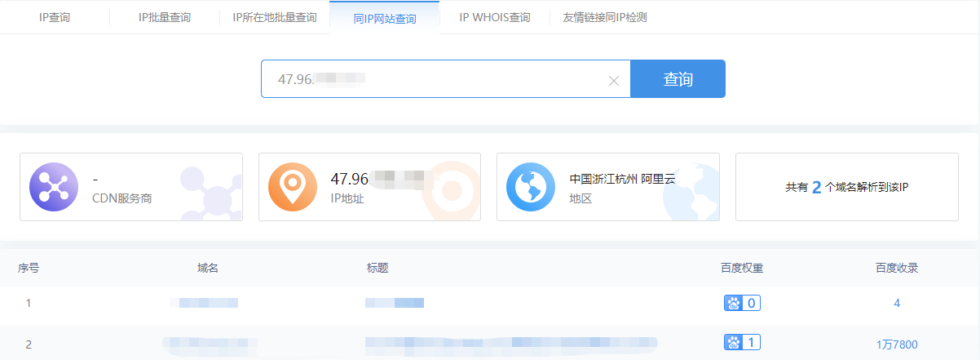Open the Baidu indexed count 4 link
Screen dimensions: 980x360
tap(897, 303)
